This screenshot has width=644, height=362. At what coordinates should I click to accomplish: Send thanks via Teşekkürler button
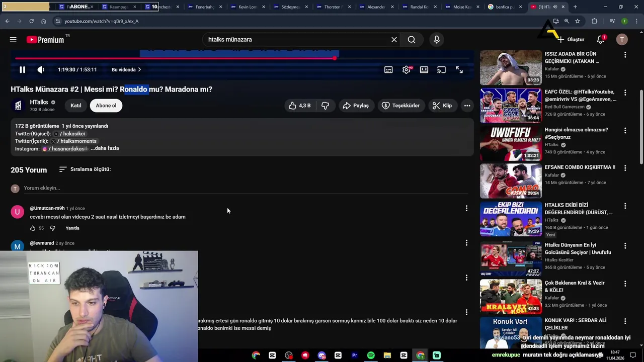[x=400, y=106]
